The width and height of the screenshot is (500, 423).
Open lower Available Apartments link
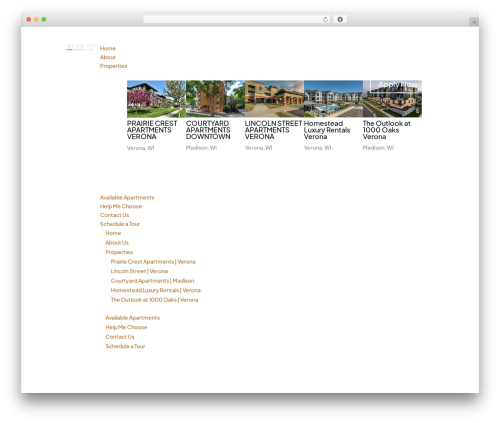coord(133,318)
